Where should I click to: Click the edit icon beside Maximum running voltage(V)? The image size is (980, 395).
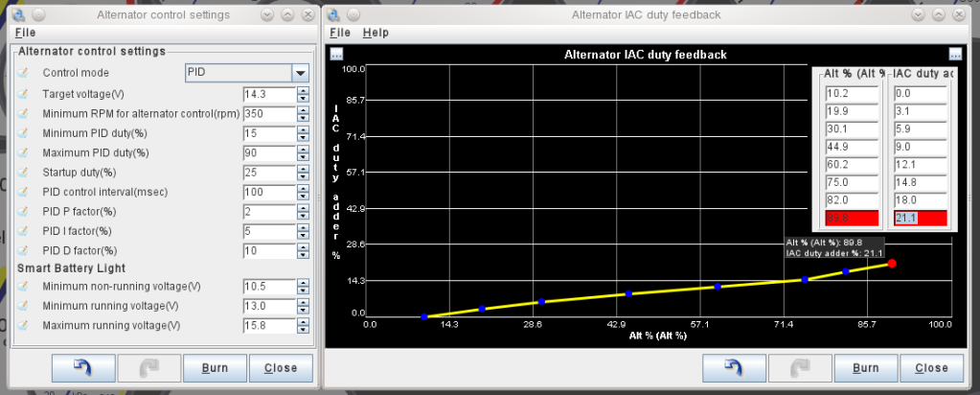(x=22, y=326)
